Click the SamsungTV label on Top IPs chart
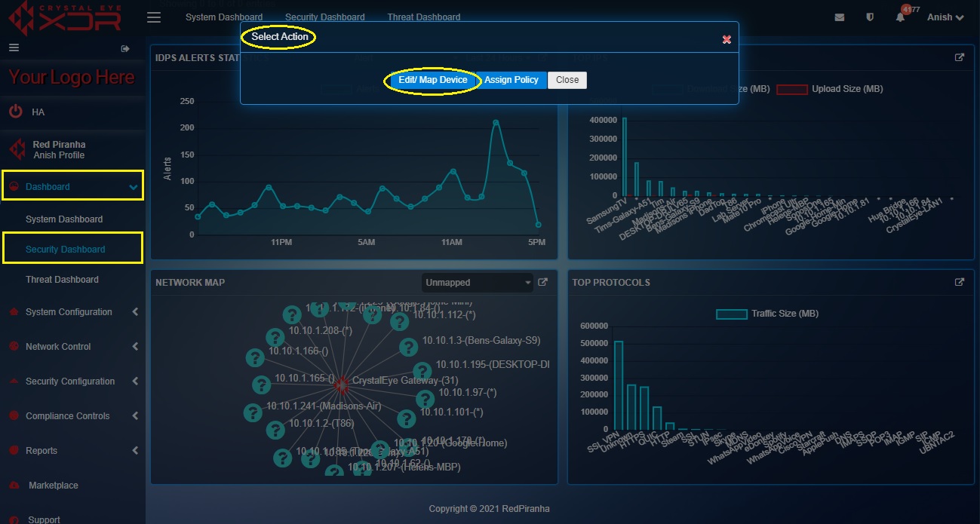This screenshot has height=524, width=980. (608, 211)
